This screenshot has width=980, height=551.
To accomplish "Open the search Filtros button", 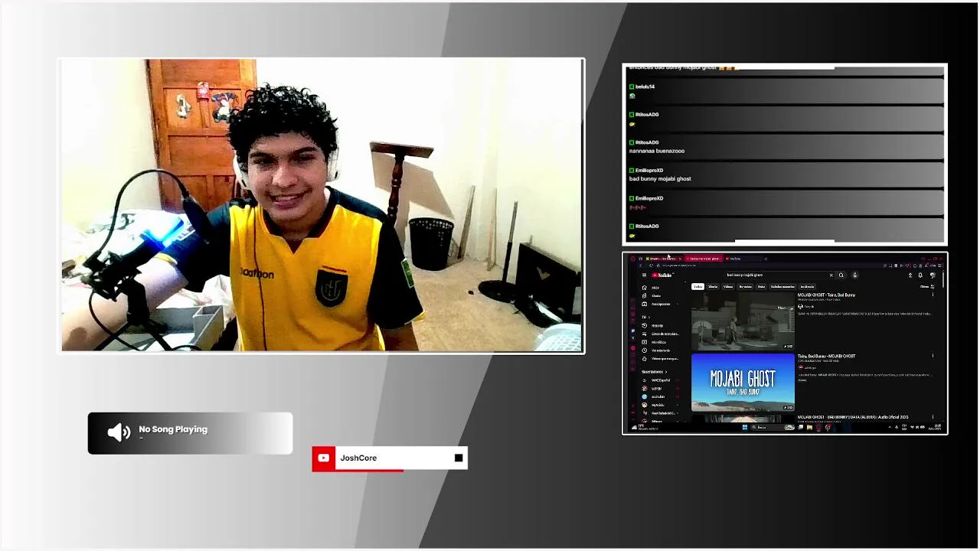I will point(927,286).
